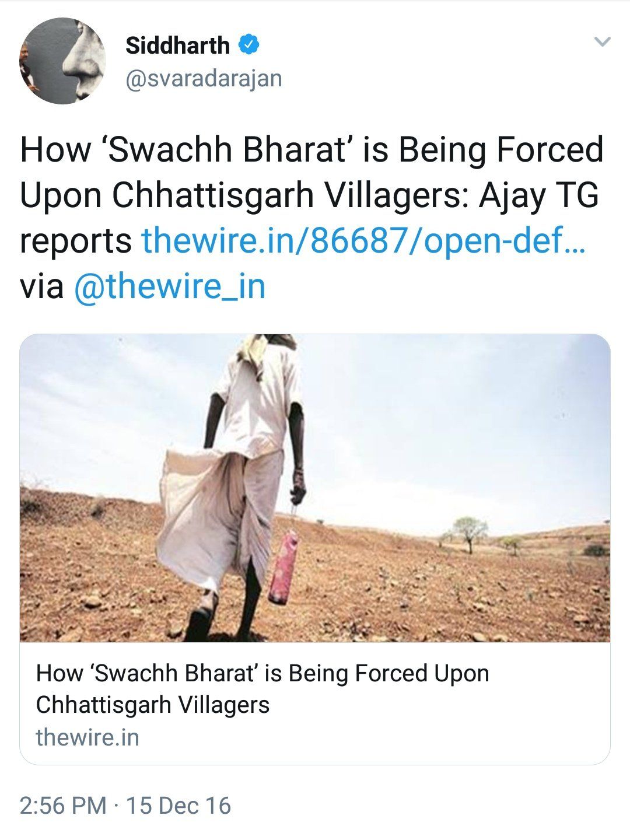Open the article preview photo
The height and width of the screenshot is (840, 630).
(x=315, y=488)
